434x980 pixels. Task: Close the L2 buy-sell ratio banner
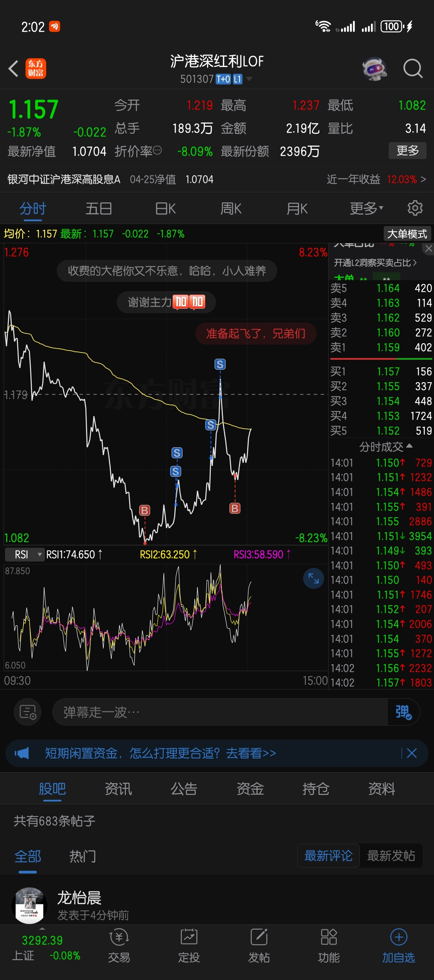429,248
